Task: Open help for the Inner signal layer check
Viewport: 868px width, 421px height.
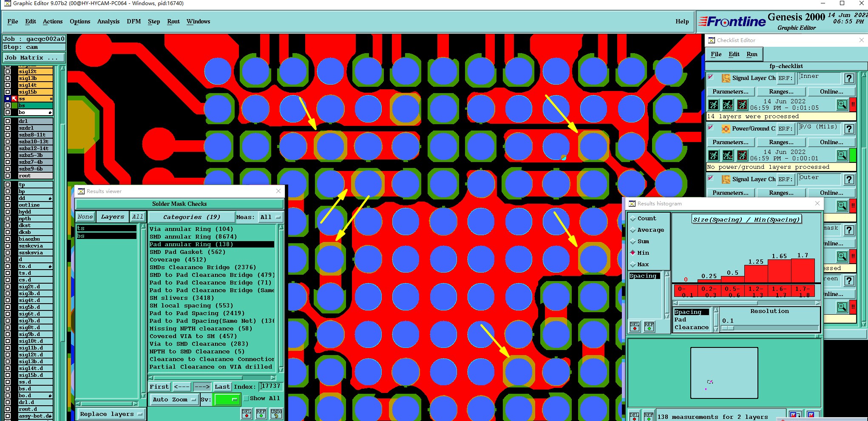Action: pyautogui.click(x=849, y=78)
